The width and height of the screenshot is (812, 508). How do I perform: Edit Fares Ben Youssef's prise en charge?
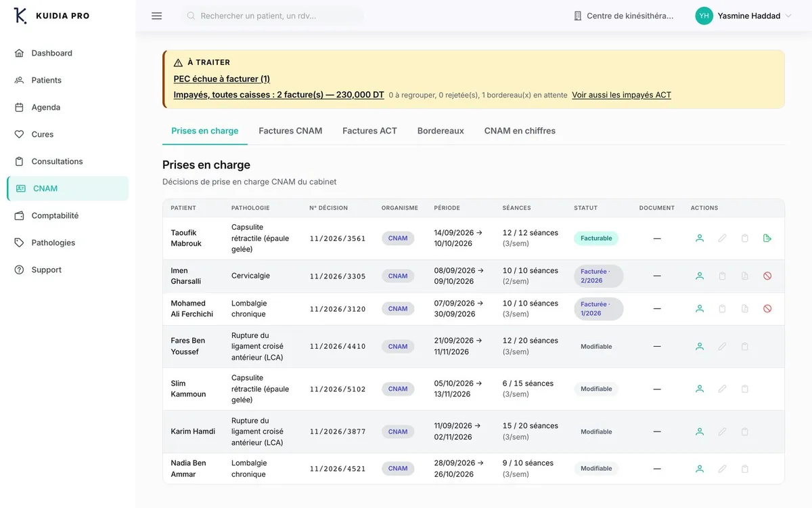click(722, 347)
